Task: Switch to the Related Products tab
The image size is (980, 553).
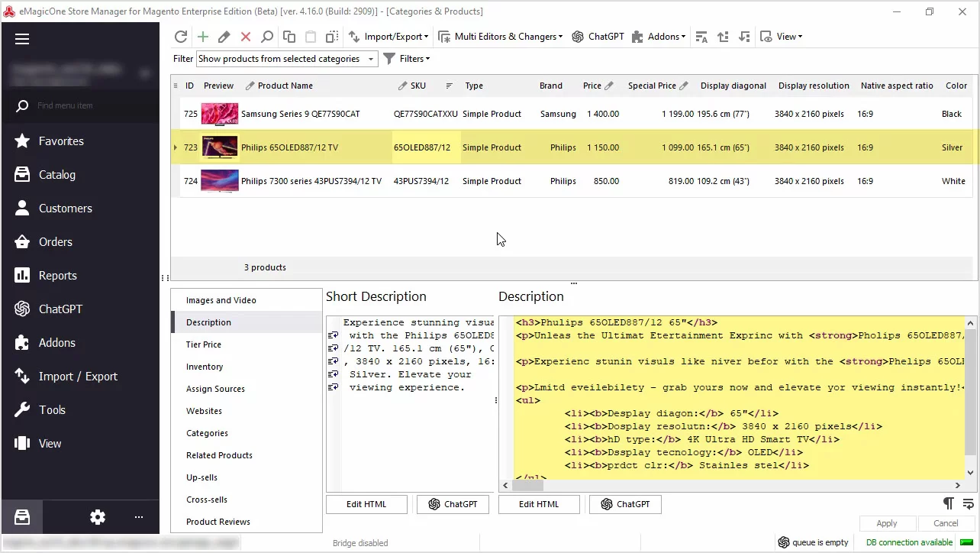Action: 247,455
